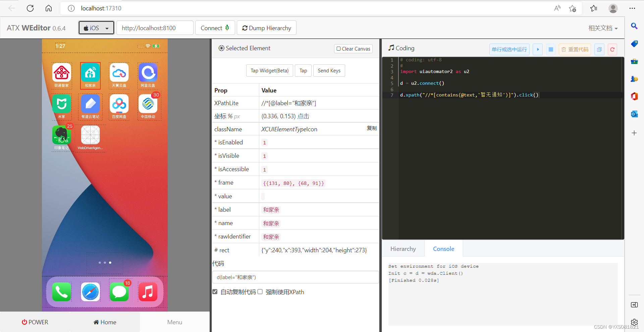
Task: Click the stop execution icon
Action: pos(550,49)
